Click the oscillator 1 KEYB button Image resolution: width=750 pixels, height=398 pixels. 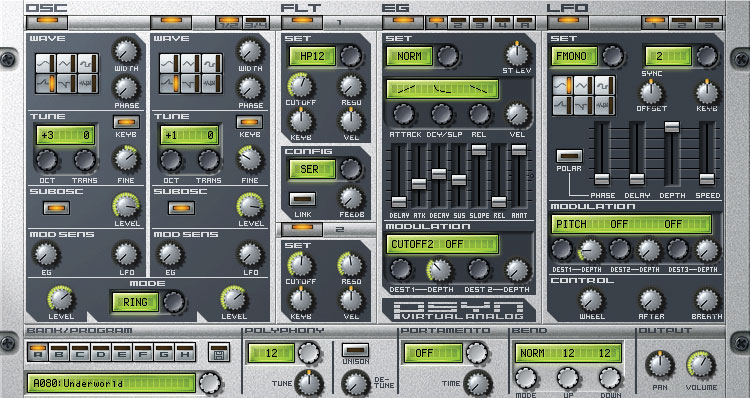[x=127, y=122]
